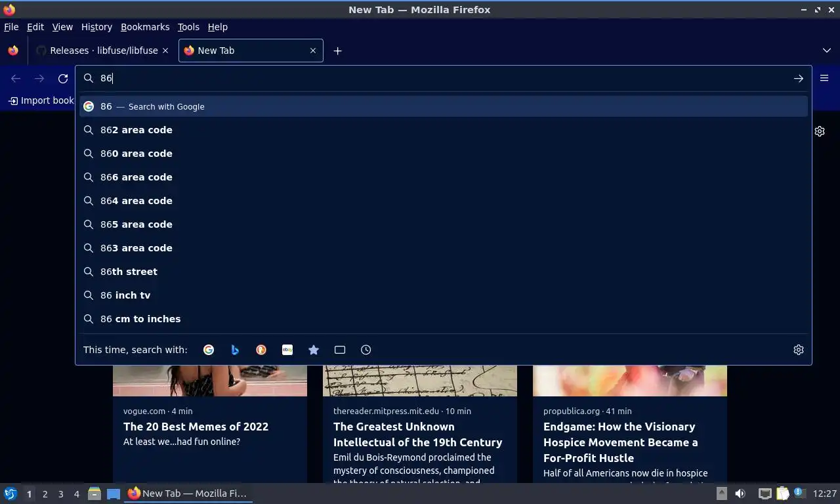Open the system start menu icon

tap(10, 493)
